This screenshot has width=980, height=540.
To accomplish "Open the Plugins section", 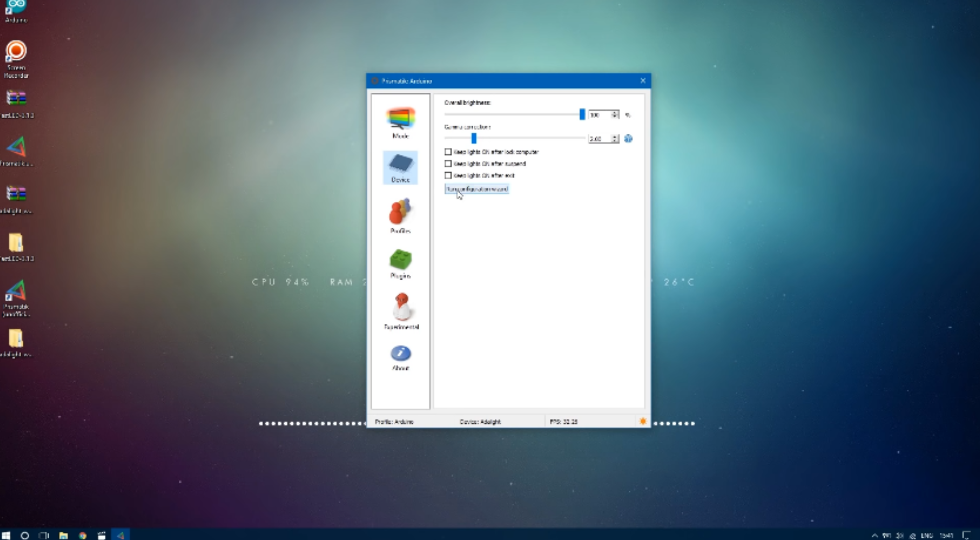I will (400, 261).
